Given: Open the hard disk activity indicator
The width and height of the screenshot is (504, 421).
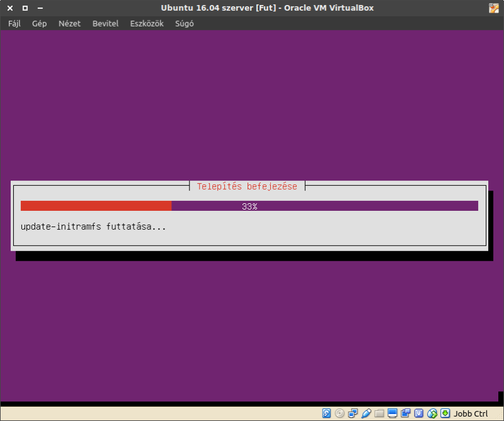Looking at the screenshot, I should (326, 413).
